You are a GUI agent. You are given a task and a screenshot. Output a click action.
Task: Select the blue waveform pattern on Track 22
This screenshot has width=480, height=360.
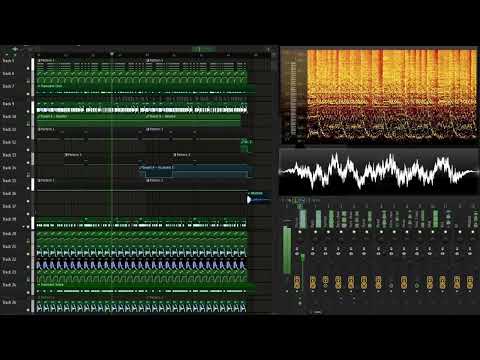[141, 265]
